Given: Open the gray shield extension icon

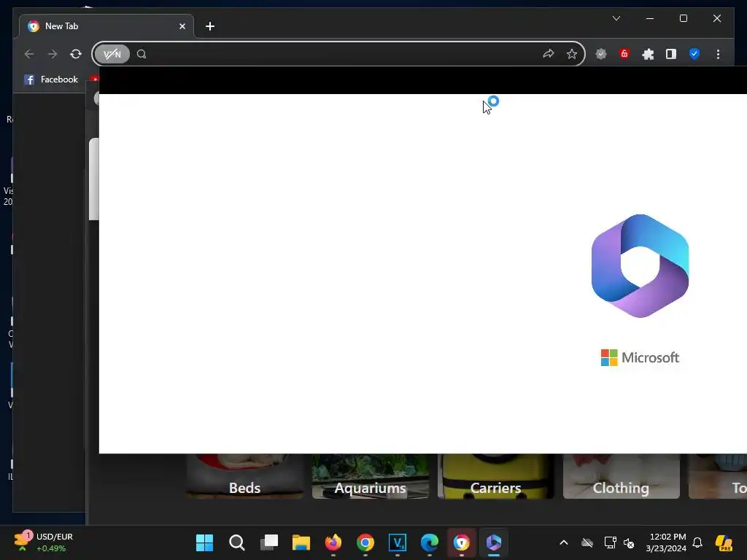Looking at the screenshot, I should click(601, 54).
